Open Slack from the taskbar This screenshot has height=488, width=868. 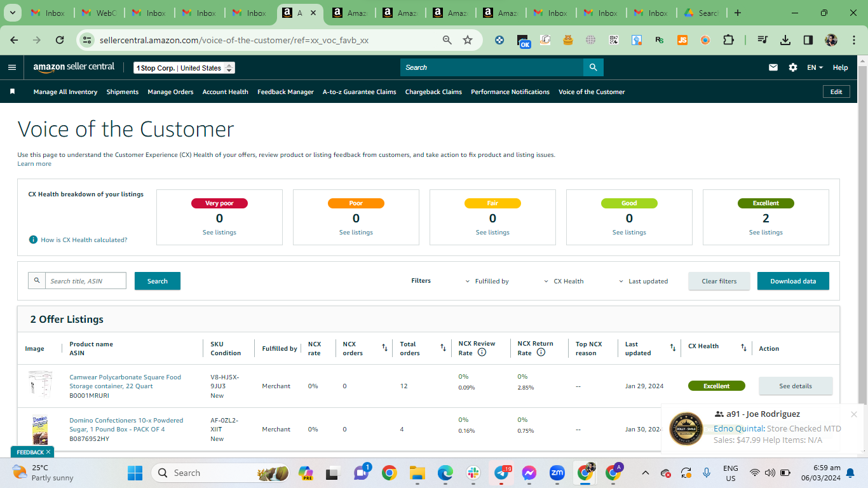pos(473,473)
